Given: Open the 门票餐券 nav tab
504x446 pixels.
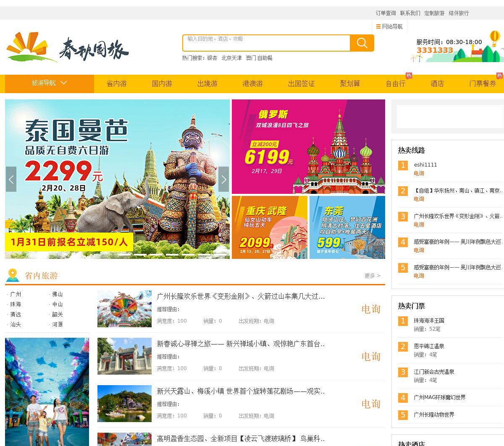Looking at the screenshot, I should point(483,83).
